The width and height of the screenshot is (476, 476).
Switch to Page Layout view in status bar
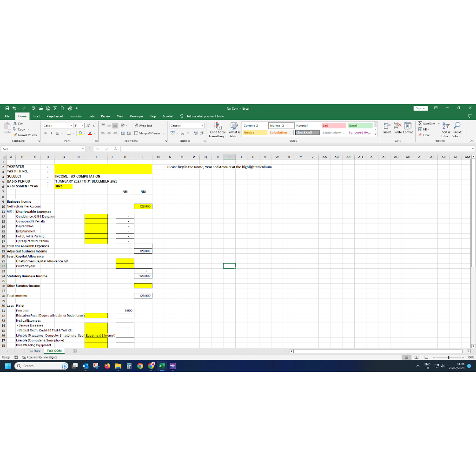tap(416, 357)
